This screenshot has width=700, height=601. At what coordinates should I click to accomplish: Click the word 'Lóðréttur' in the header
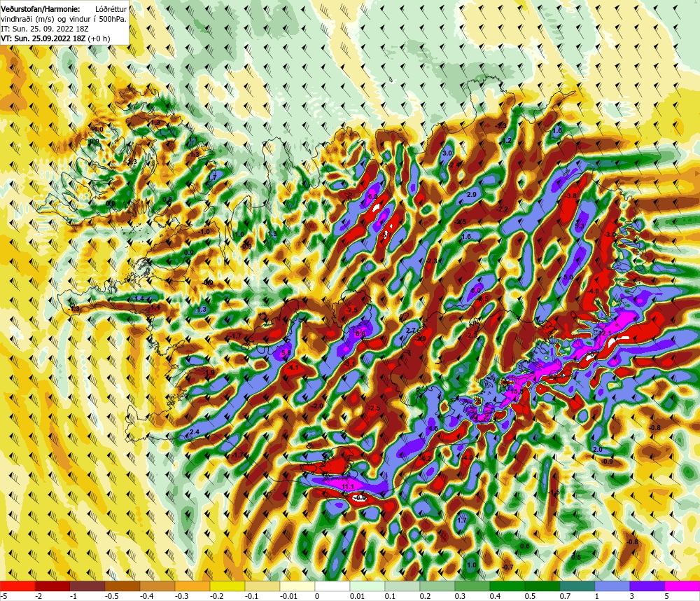111,8
